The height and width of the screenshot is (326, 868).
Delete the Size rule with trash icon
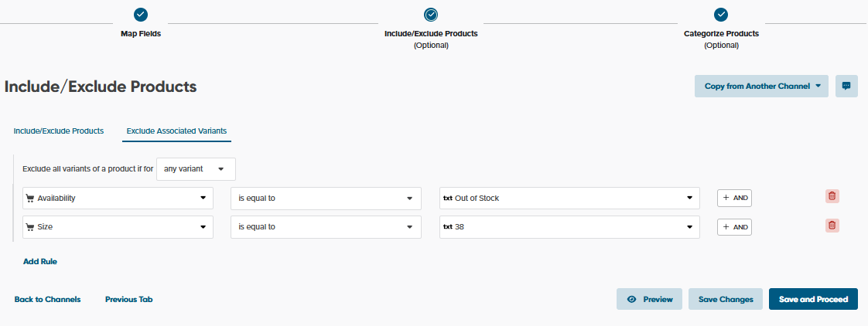click(x=832, y=226)
